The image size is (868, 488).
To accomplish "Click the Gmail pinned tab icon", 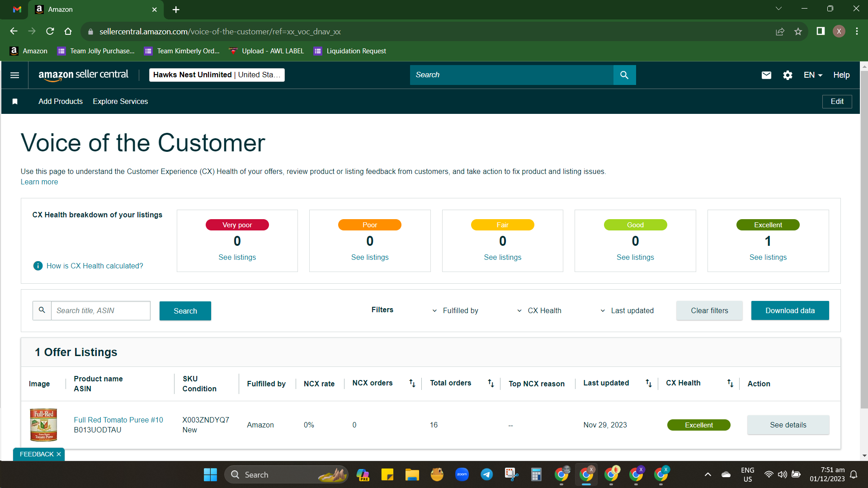I will point(17,9).
